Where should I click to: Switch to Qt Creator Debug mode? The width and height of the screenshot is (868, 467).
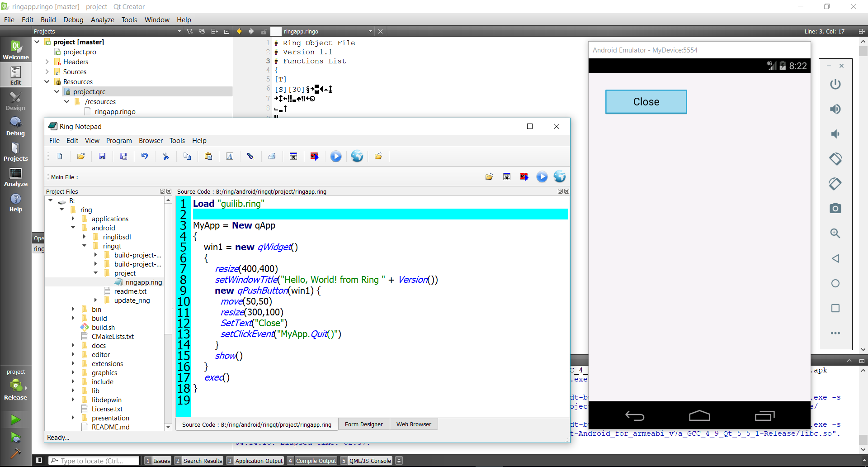pos(16,126)
